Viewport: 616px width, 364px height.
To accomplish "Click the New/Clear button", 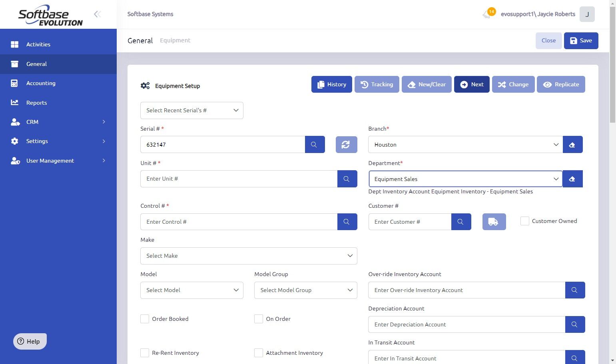I will tap(427, 84).
